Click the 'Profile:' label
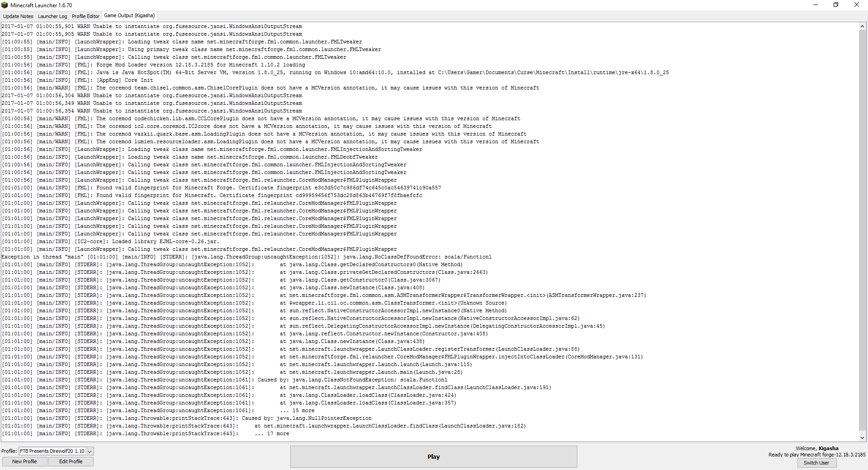Screen dimensions: 868x470 [x=9, y=451]
